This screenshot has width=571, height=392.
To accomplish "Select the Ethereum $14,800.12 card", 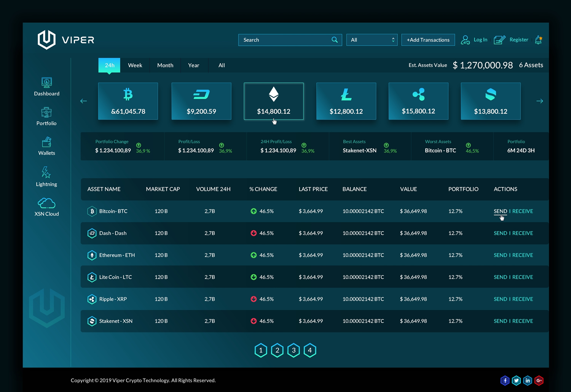I will (x=274, y=101).
